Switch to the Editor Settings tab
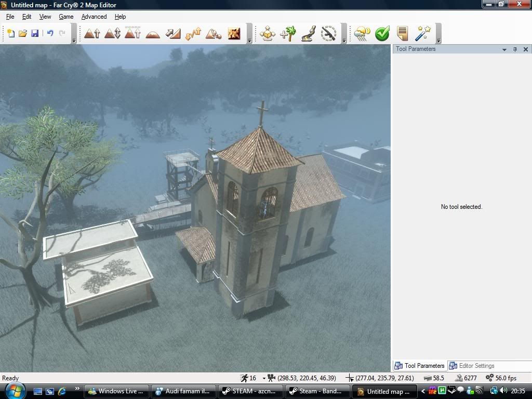532x399 pixels. 472,365
